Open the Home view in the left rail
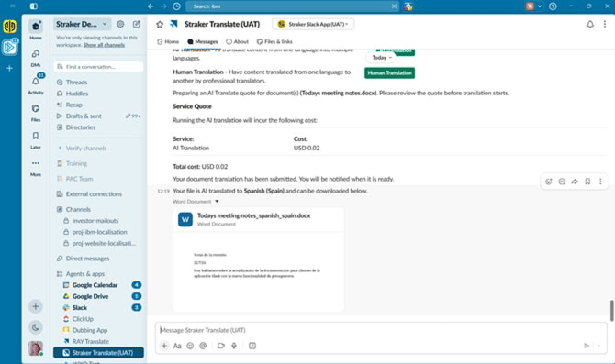Viewport: 615px width, 364px height. pos(35,29)
